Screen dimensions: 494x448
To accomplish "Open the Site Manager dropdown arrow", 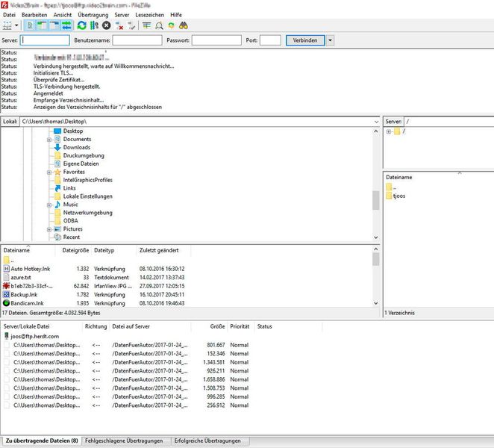I will click(x=16, y=25).
